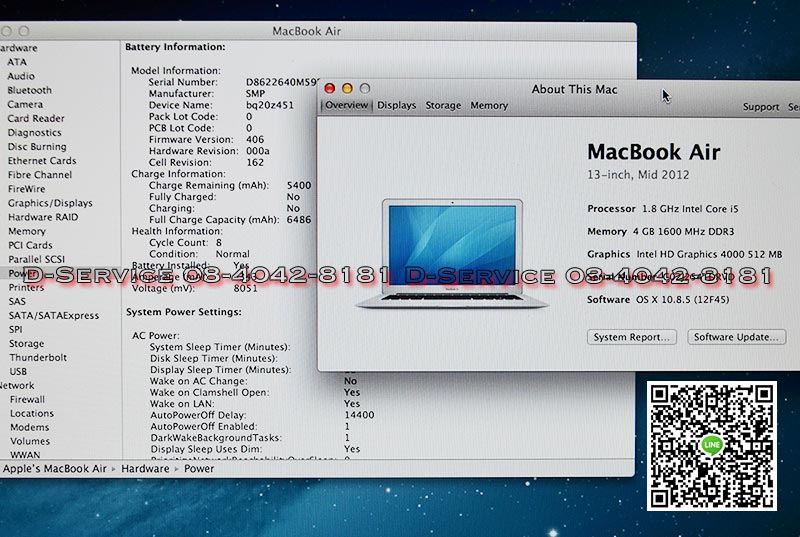Image resolution: width=800 pixels, height=537 pixels.
Task: Switch to the Displays tab
Action: tap(396, 105)
